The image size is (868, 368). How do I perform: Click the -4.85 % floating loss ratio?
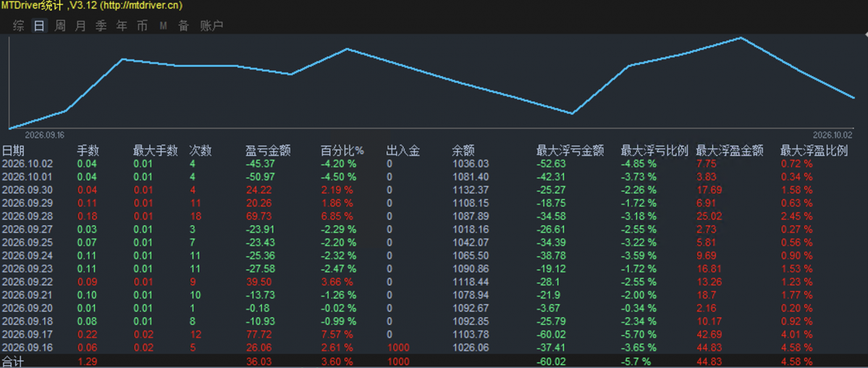click(x=639, y=164)
